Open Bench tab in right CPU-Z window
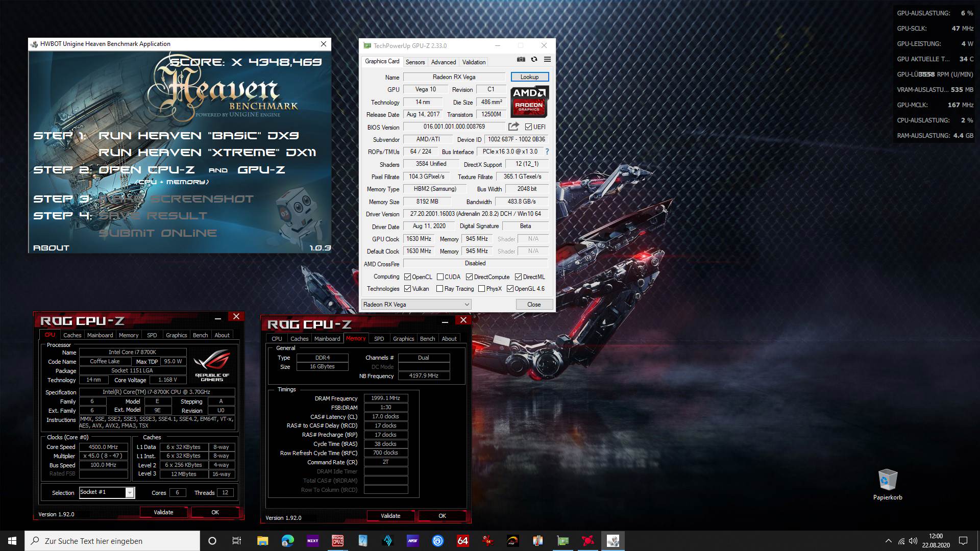 click(427, 339)
